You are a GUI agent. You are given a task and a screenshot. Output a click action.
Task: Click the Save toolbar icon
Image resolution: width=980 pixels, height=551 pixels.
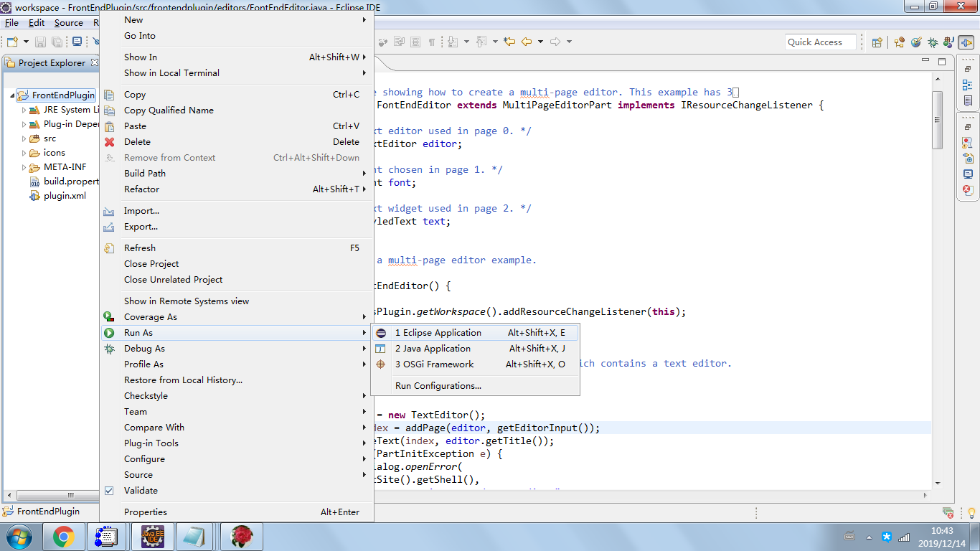41,42
